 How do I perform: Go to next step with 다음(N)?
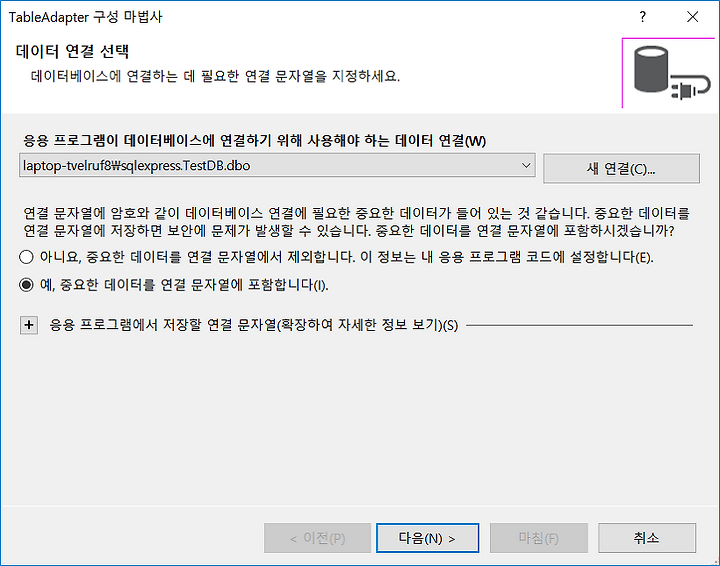427,538
